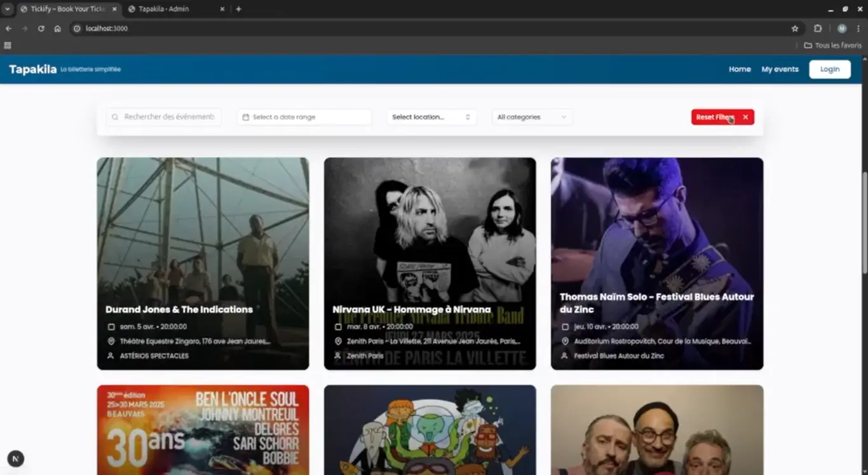Open My events in the navbar
The width and height of the screenshot is (868, 475).
tap(780, 69)
